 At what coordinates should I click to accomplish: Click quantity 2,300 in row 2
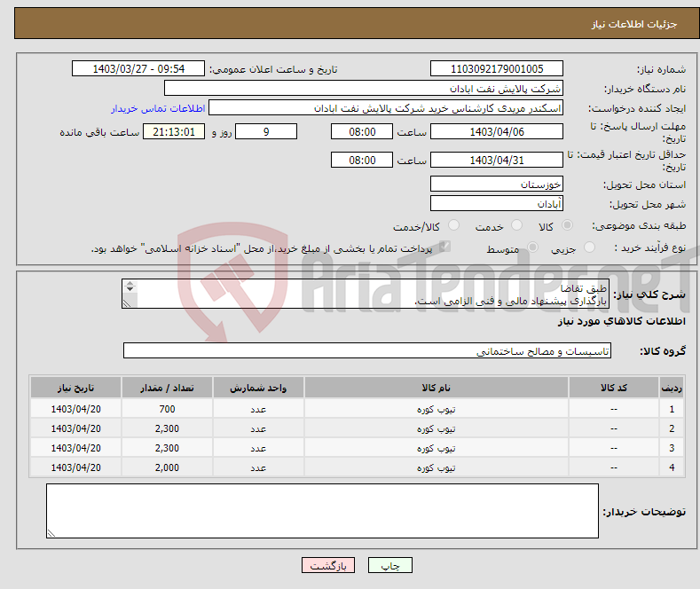167,428
